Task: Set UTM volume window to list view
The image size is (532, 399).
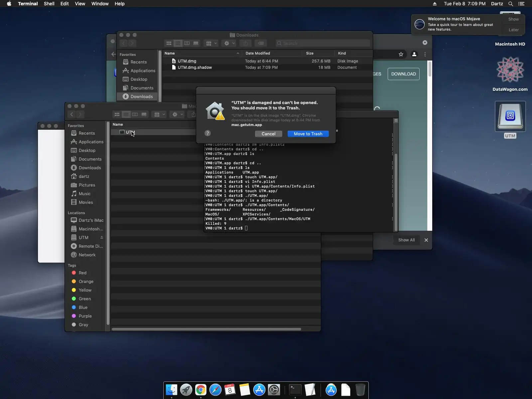Action: 126,114
